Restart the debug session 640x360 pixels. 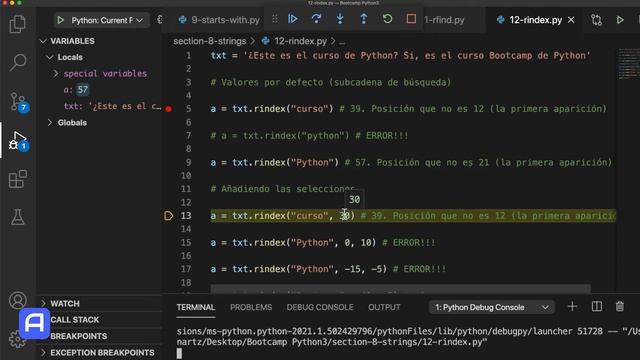click(x=387, y=19)
